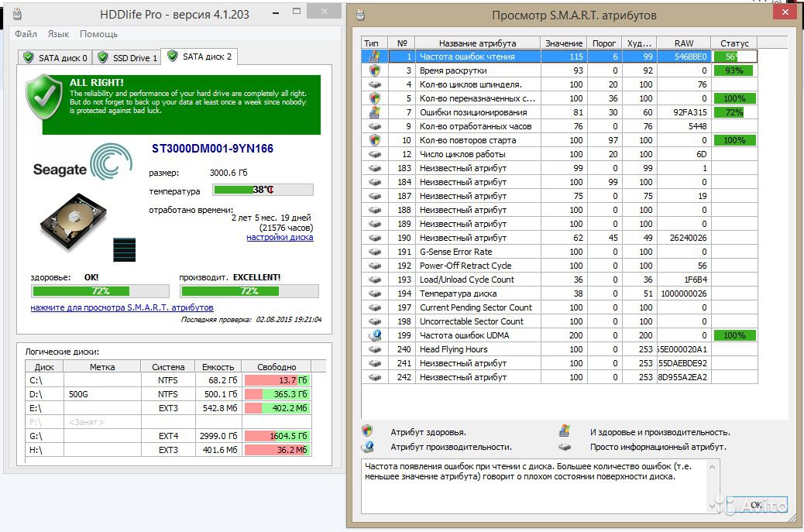Click the performance attribute legend icon
The width and height of the screenshot is (804, 532).
[367, 446]
